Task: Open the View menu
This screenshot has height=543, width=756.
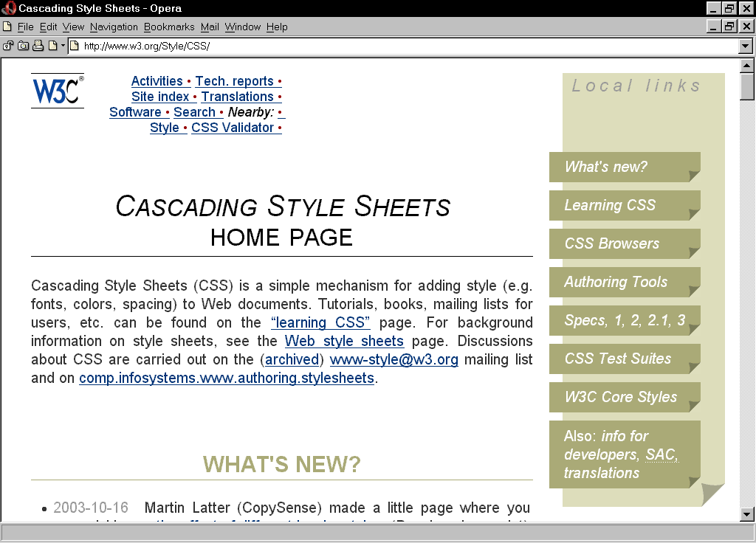Action: [x=73, y=27]
